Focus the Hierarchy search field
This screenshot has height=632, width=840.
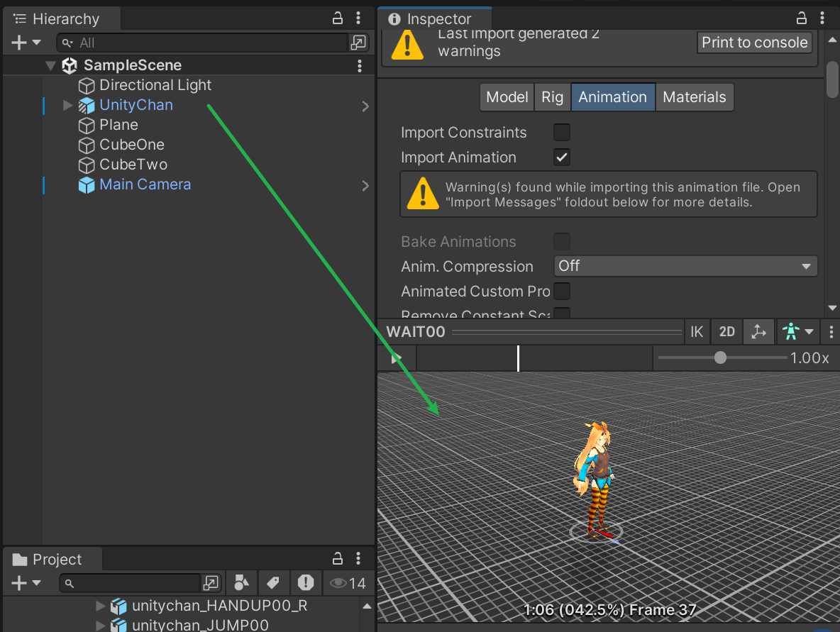click(204, 43)
